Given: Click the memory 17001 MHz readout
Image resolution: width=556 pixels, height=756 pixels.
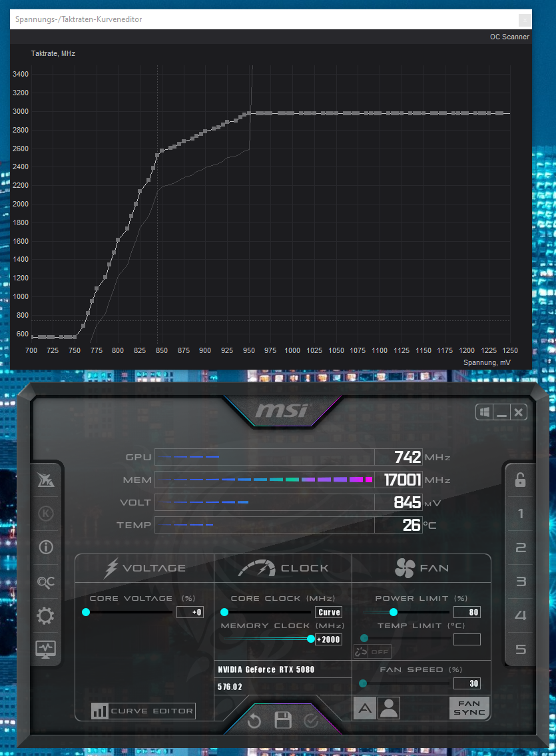Looking at the screenshot, I should (x=398, y=480).
